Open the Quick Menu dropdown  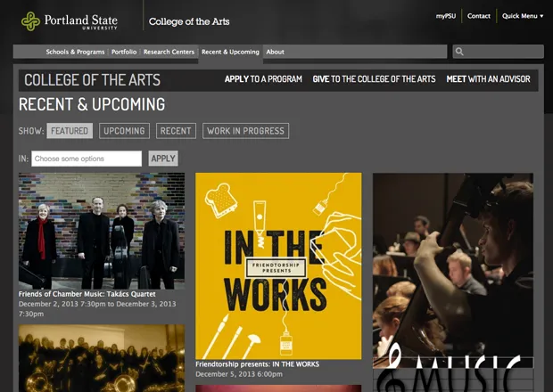(523, 16)
